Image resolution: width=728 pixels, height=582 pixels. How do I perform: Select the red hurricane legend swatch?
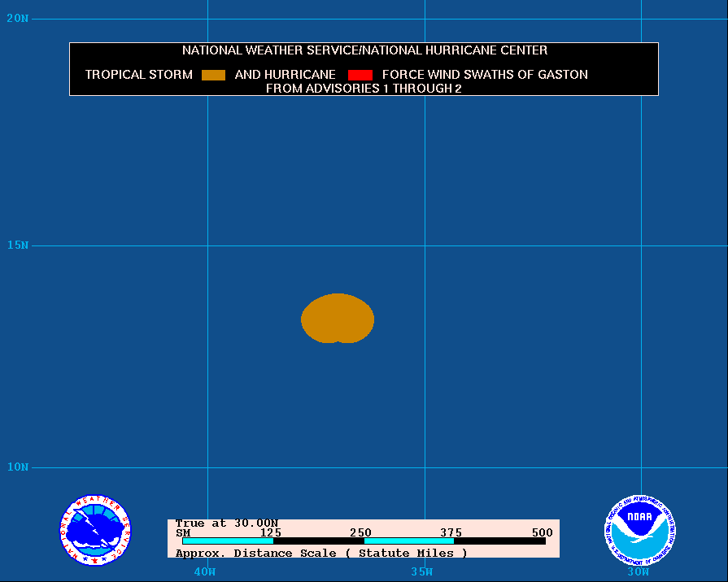(x=360, y=75)
